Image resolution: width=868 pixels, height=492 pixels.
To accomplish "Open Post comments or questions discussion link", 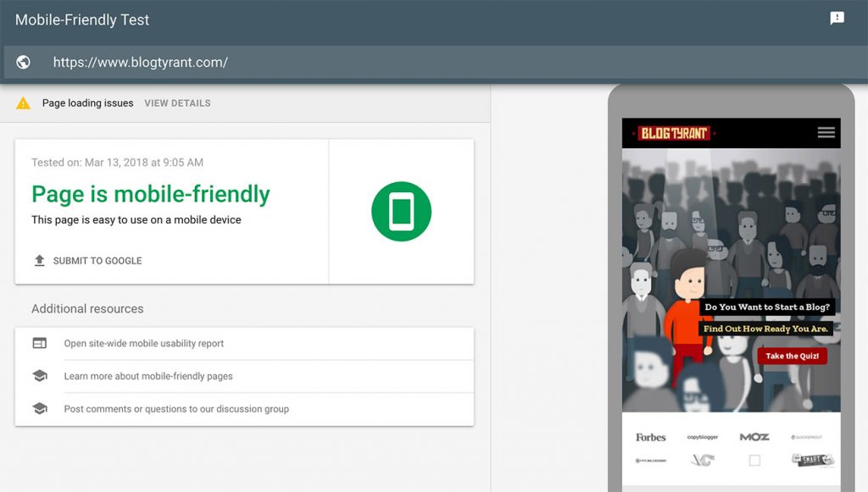I will point(176,409).
